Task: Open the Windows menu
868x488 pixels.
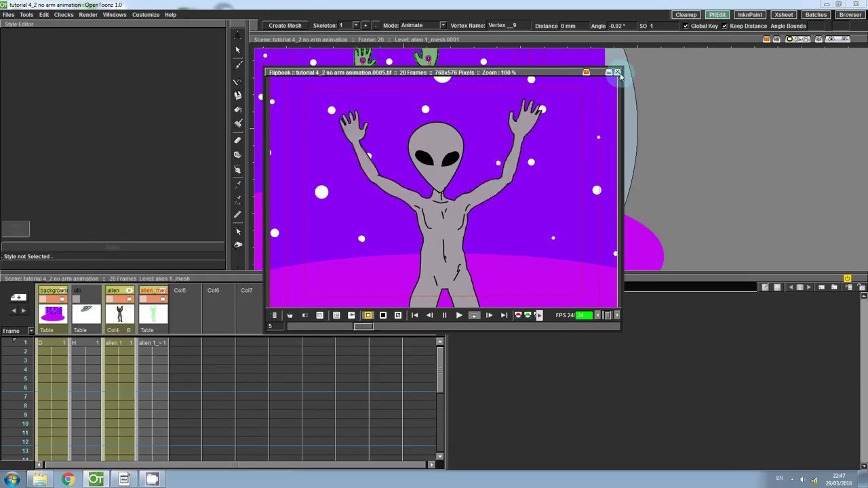Action: (115, 14)
